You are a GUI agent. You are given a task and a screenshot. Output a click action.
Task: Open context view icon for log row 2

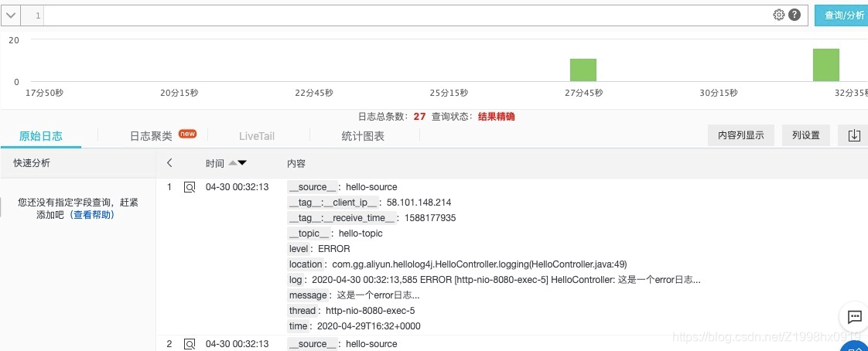[190, 344]
